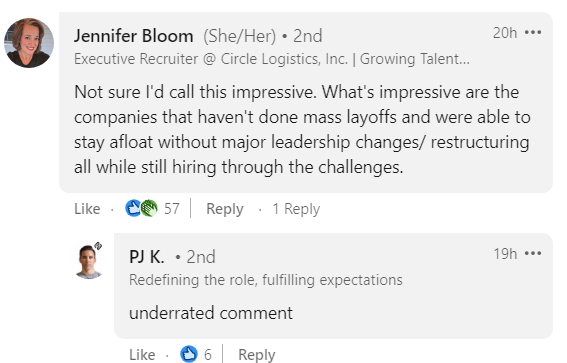Like Jennifer Bloom's comment
The width and height of the screenshot is (567, 363).
pos(87,209)
